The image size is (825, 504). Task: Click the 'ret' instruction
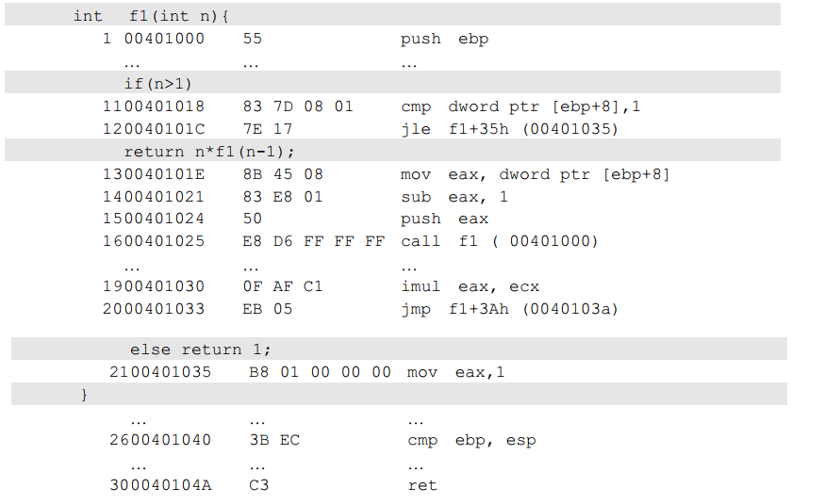pos(422,485)
